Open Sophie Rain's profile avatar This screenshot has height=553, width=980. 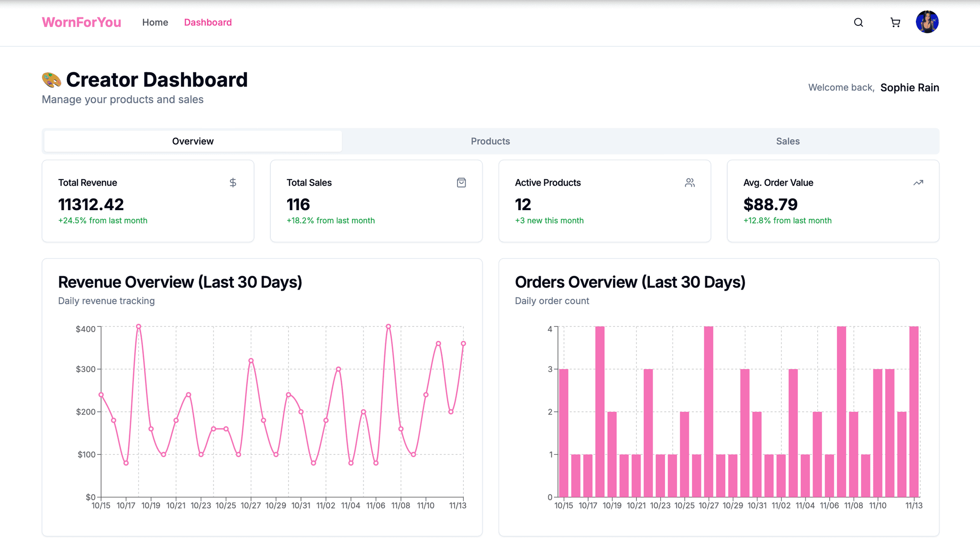927,22
